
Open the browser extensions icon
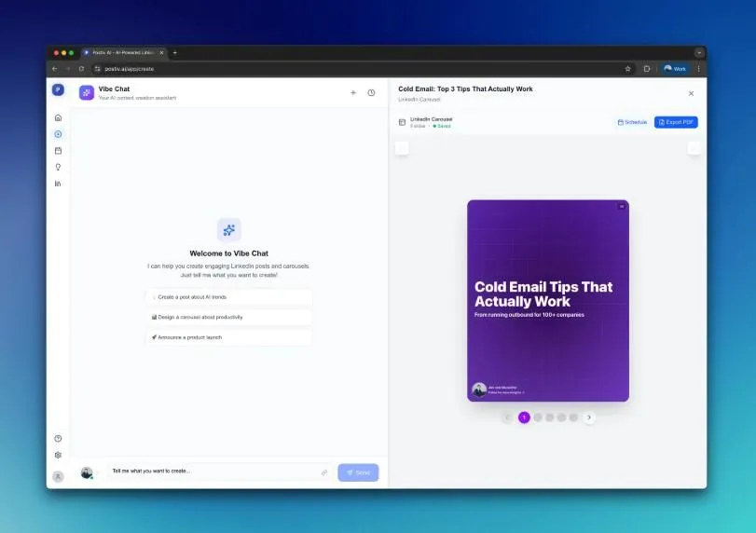(647, 69)
